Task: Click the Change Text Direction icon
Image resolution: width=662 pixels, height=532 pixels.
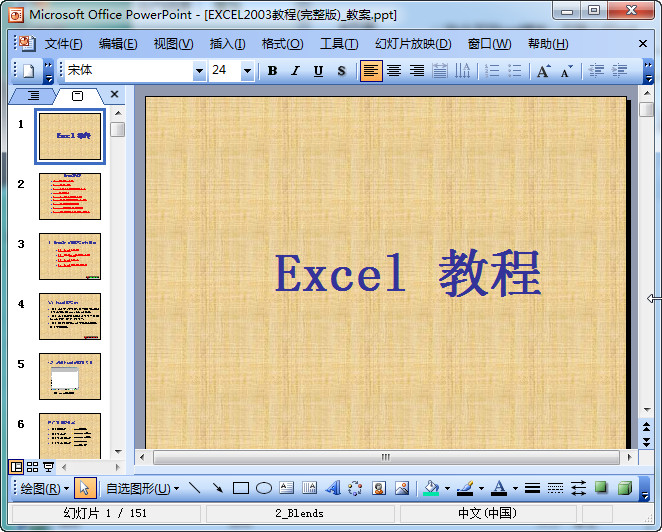Action: [462, 71]
